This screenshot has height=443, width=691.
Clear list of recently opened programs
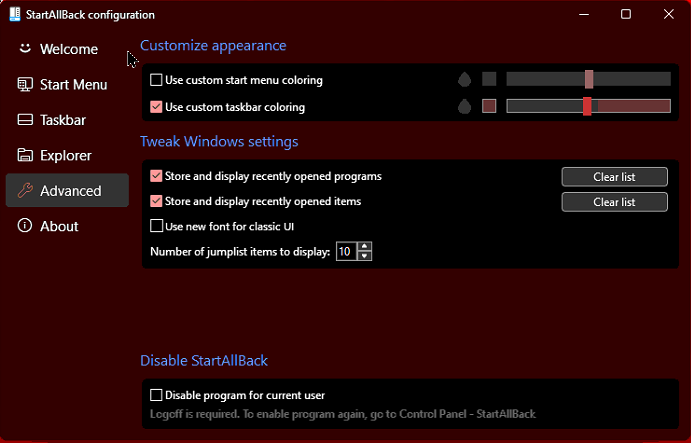click(614, 177)
